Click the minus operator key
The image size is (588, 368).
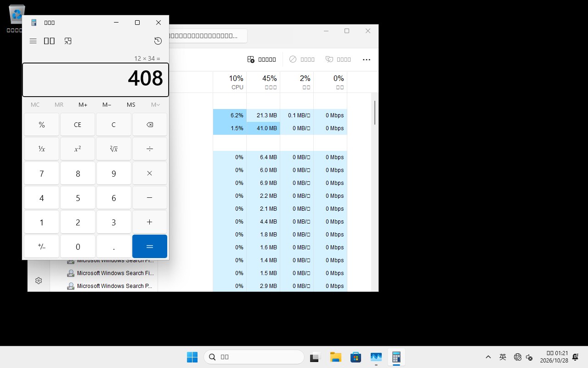pyautogui.click(x=150, y=198)
